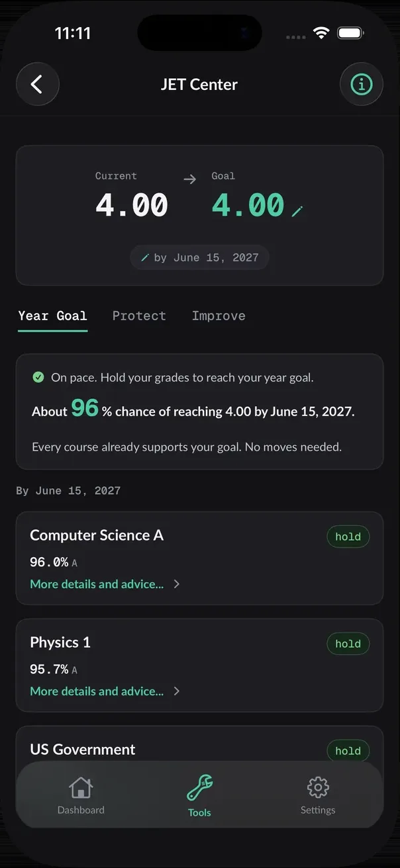Select the Tools wrench icon

199,788
